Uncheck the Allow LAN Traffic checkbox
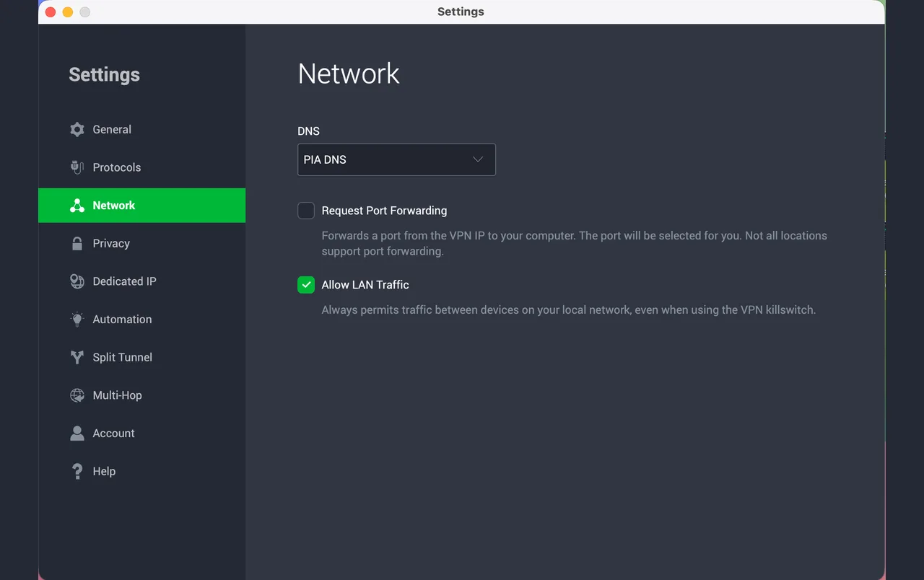 306,285
